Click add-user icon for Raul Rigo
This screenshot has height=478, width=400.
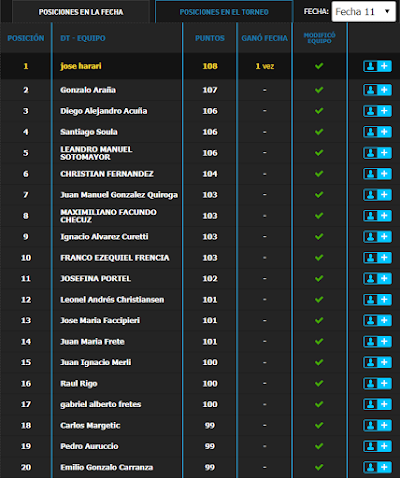377,383
